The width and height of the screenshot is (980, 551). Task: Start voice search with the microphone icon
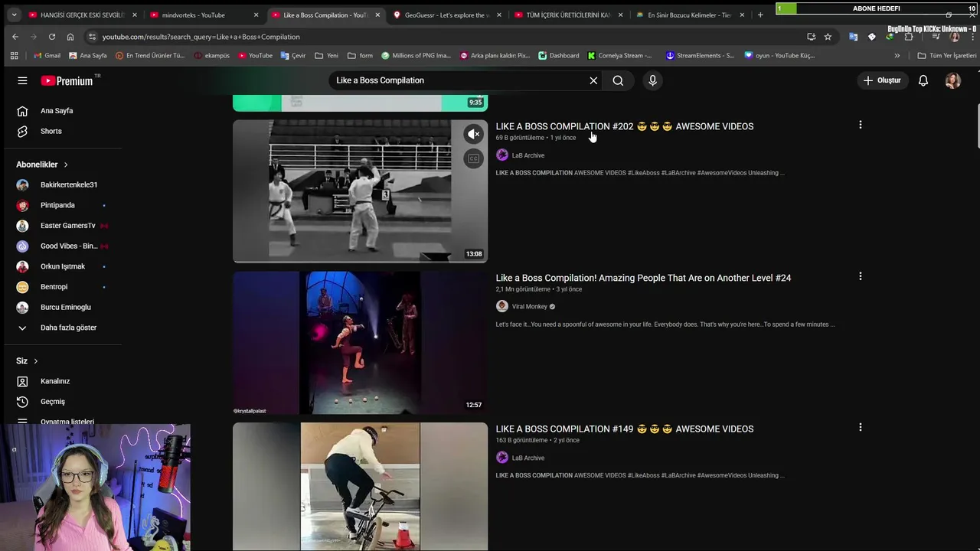pos(652,80)
